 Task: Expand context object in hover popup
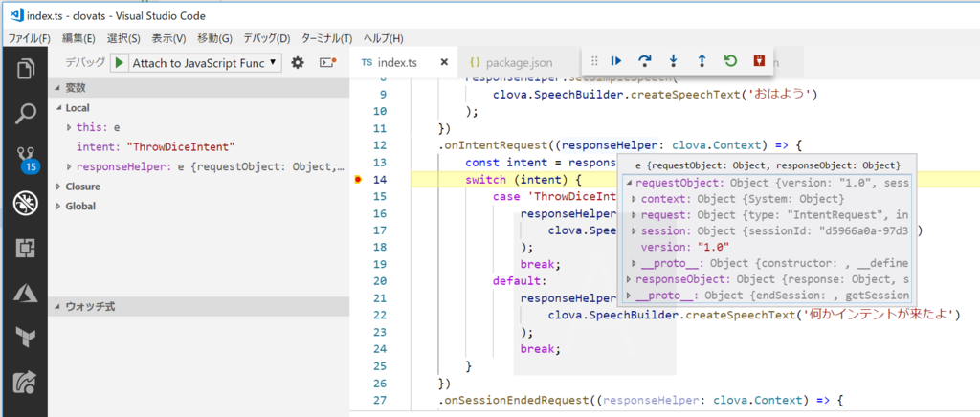pyautogui.click(x=635, y=199)
